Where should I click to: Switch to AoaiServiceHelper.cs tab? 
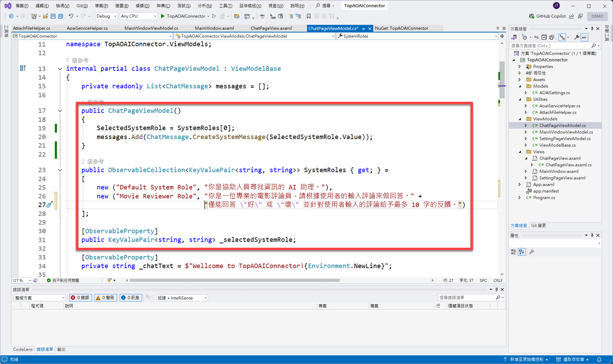point(87,28)
